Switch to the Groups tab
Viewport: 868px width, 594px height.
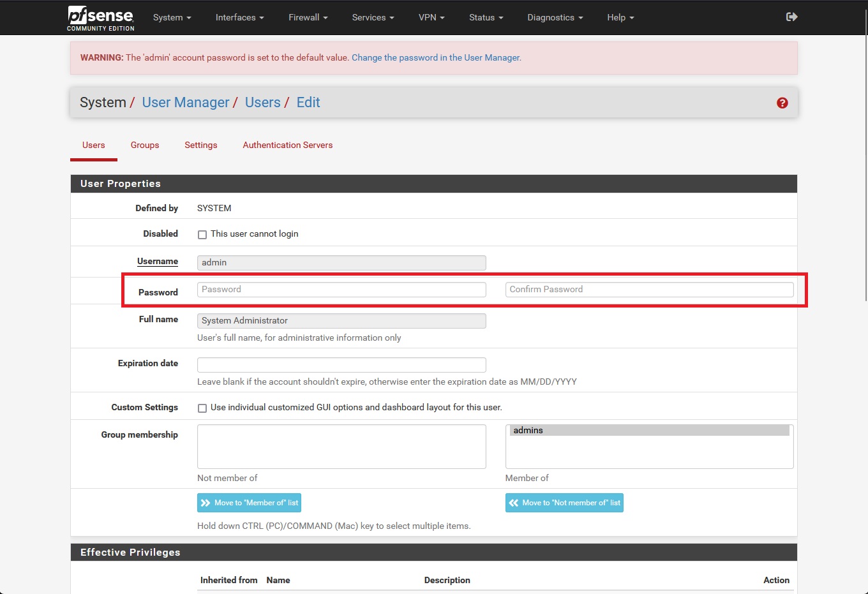click(x=145, y=145)
